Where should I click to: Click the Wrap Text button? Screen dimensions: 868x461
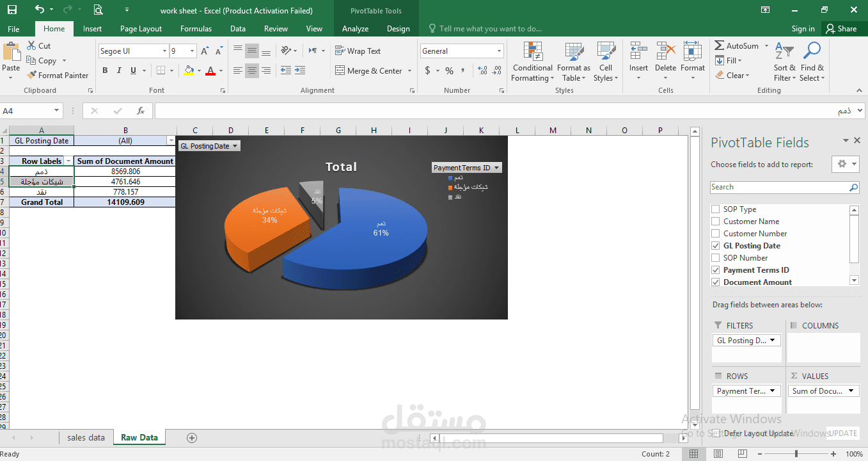coord(358,51)
